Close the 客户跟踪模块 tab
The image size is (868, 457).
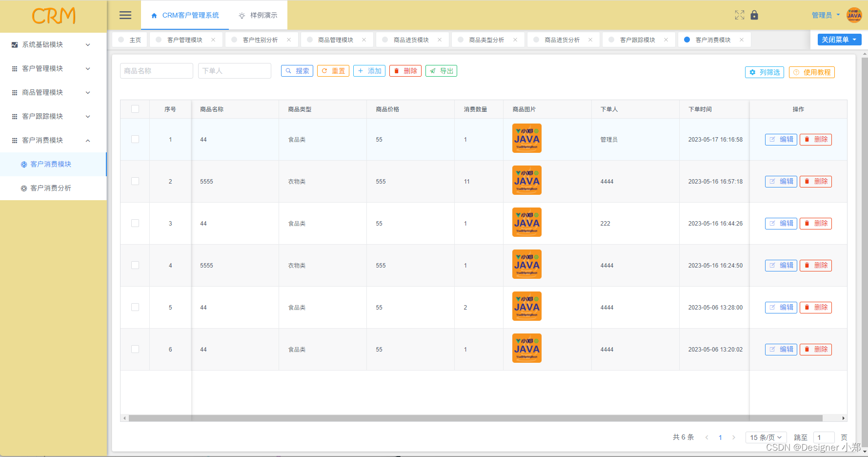point(666,40)
